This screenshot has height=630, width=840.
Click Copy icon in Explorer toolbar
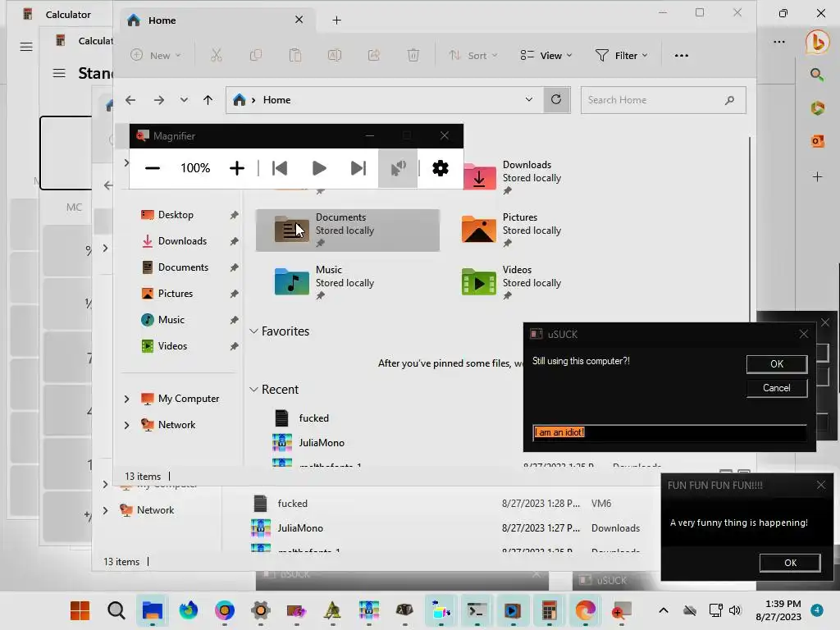256,55
